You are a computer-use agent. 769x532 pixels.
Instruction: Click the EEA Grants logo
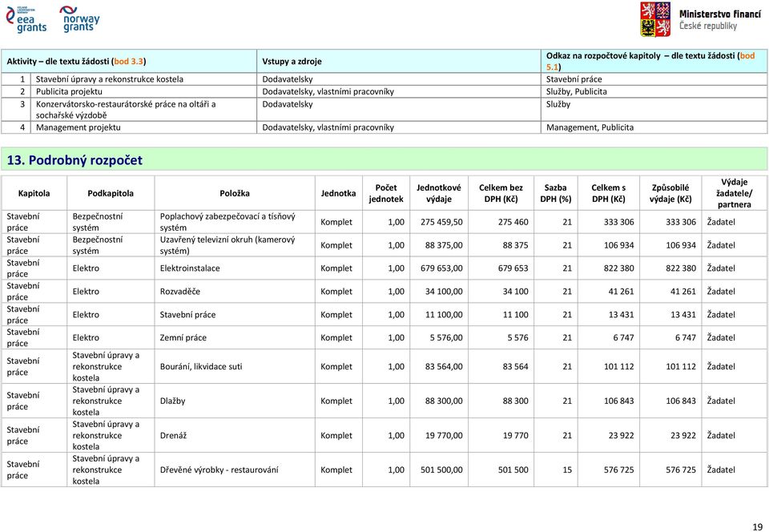click(x=26, y=19)
